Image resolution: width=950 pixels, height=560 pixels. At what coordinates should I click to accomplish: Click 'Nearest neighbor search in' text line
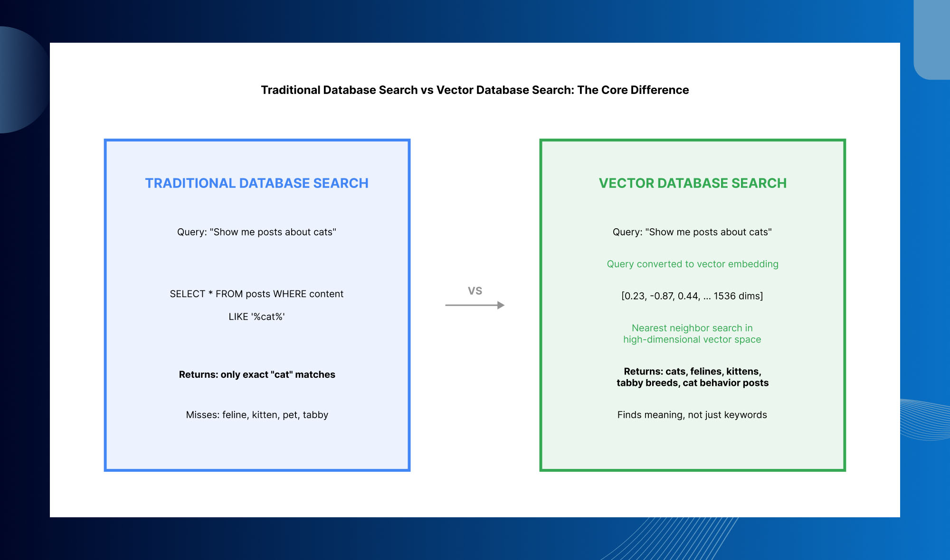click(692, 328)
